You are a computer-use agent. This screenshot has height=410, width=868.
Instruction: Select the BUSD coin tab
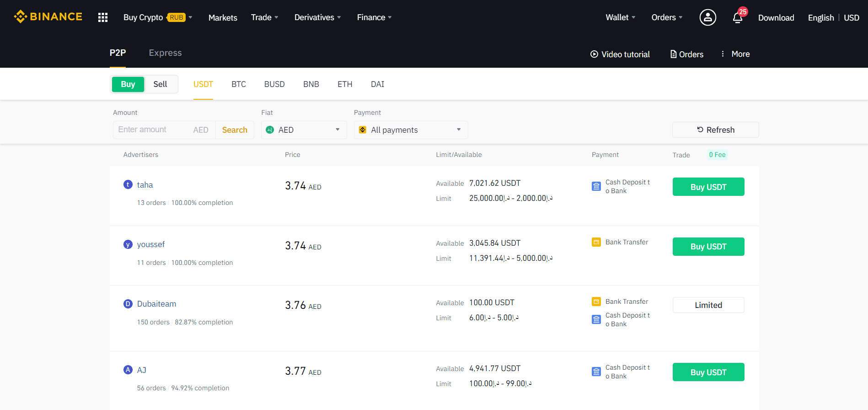(274, 84)
